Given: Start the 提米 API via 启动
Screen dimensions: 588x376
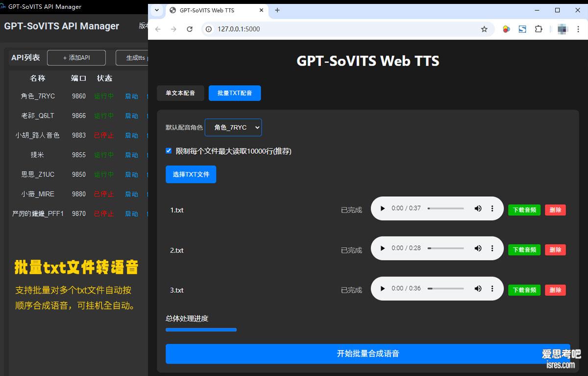Looking at the screenshot, I should pyautogui.click(x=131, y=155).
